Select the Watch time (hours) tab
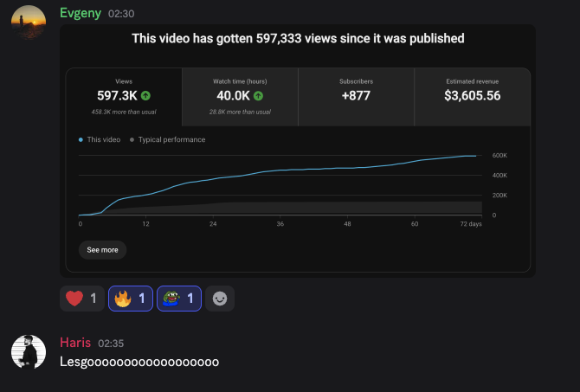 coord(240,97)
